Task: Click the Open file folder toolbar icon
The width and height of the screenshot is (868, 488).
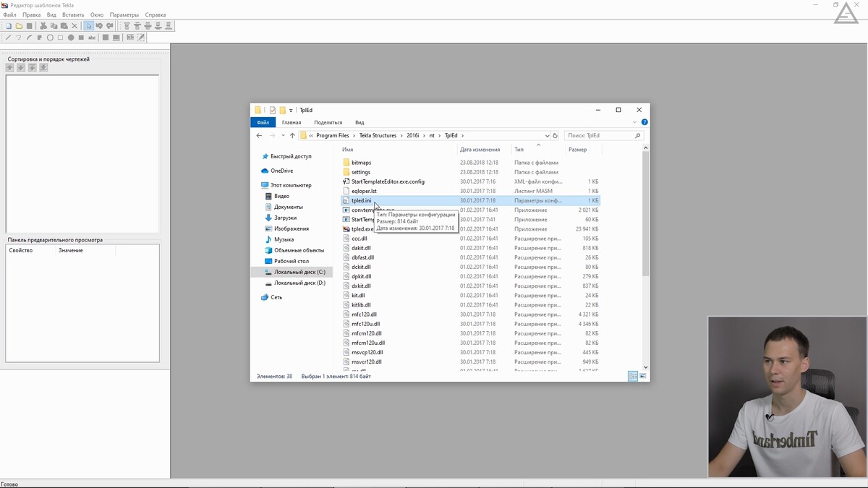Action: coord(19,26)
